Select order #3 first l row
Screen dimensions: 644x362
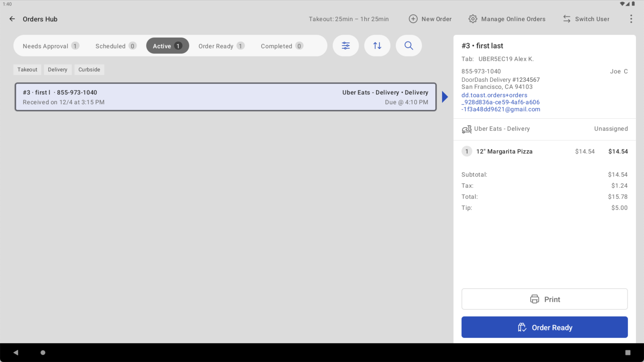coord(225,97)
